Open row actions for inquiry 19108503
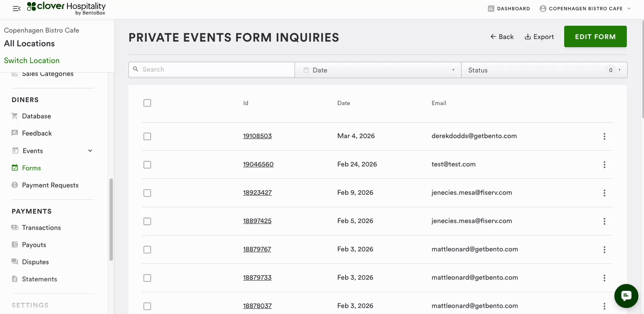The width and height of the screenshot is (644, 314). point(604,136)
